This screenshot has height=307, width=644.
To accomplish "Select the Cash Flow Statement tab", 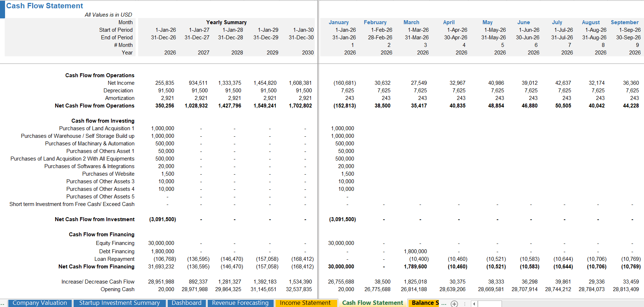I will pos(372,303).
